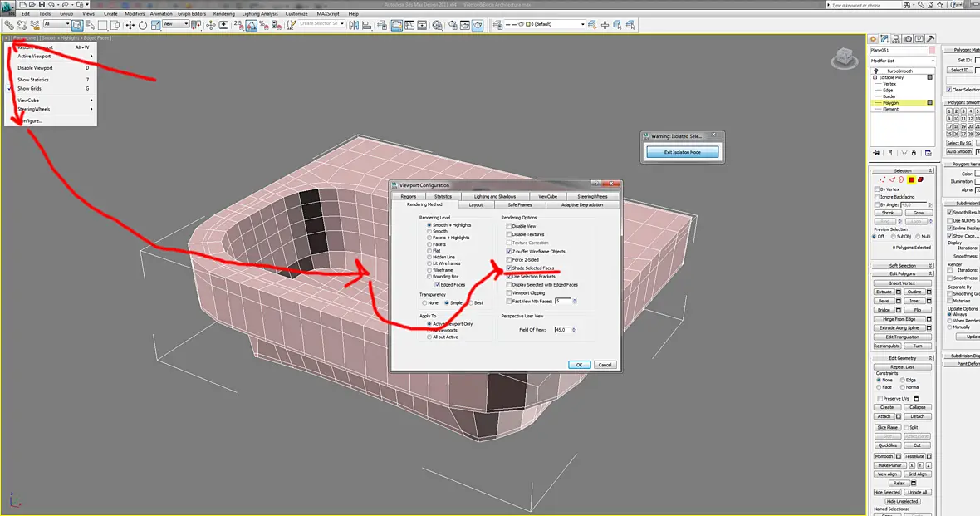Click the Exit Isolation Mode button

click(x=682, y=152)
